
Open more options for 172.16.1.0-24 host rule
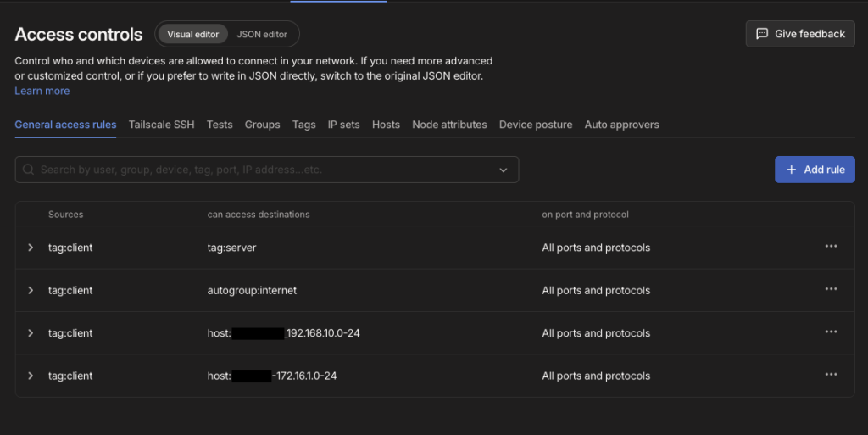pos(831,375)
